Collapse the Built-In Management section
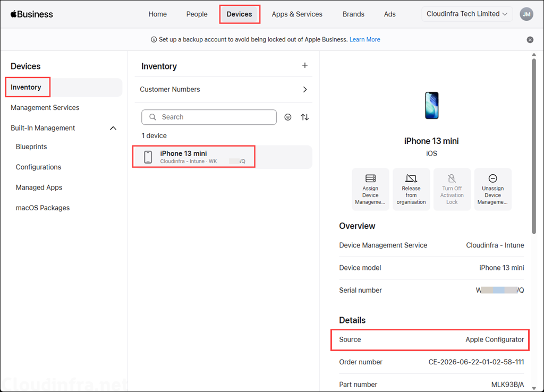 pyautogui.click(x=113, y=129)
